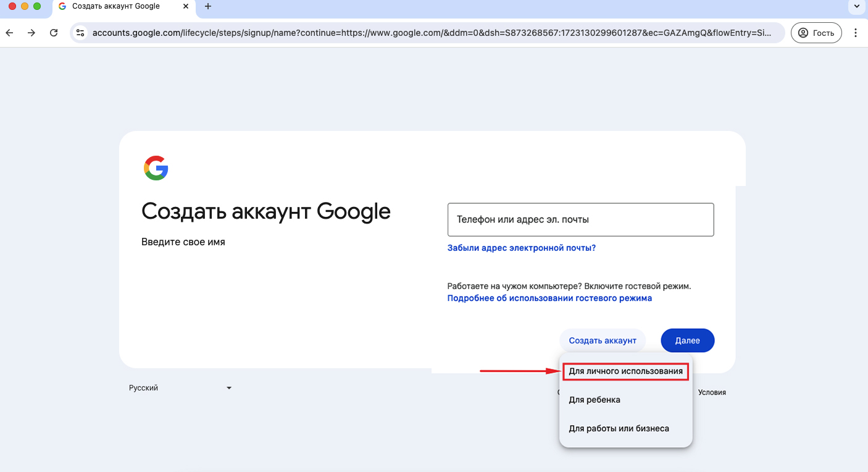Open the Условия footer link
The width and height of the screenshot is (868, 472).
[712, 392]
